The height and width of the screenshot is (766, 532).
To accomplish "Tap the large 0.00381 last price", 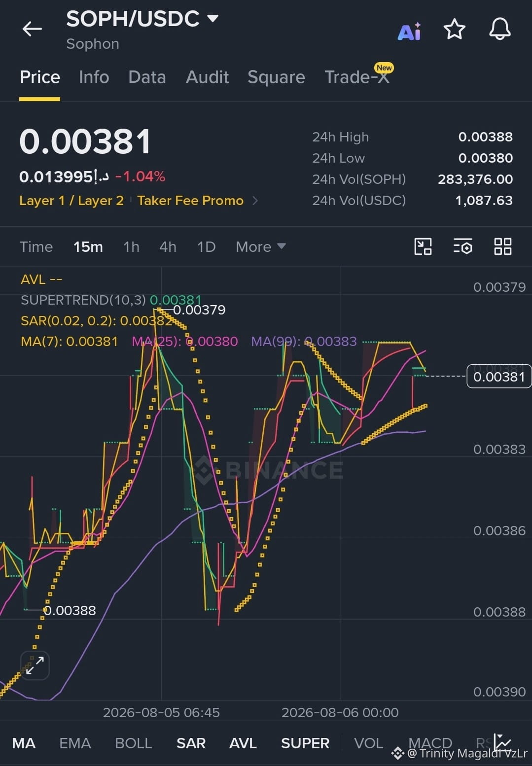I will [85, 141].
